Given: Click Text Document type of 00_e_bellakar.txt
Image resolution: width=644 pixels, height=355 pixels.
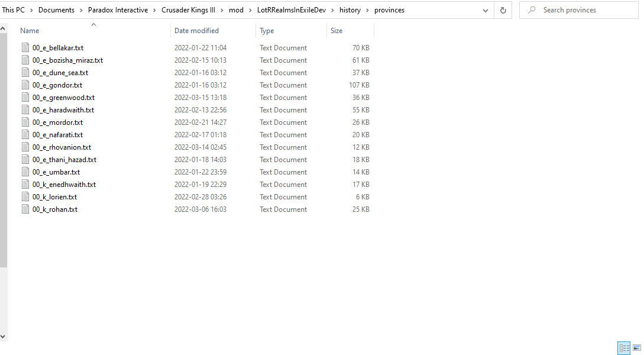Looking at the screenshot, I should [283, 48].
